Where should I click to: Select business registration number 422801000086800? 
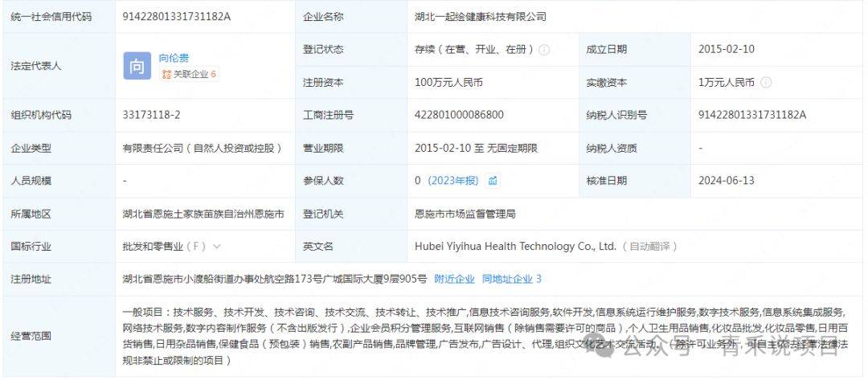click(x=459, y=115)
